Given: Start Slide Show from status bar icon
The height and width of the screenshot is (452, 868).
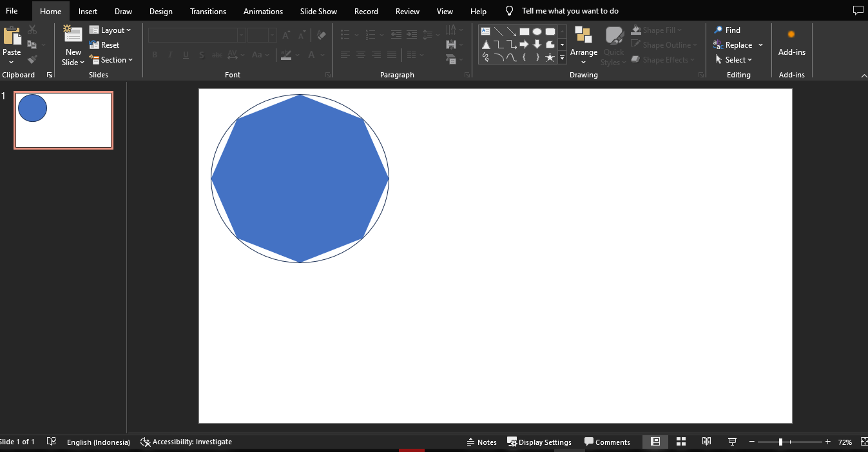Looking at the screenshot, I should 732,442.
